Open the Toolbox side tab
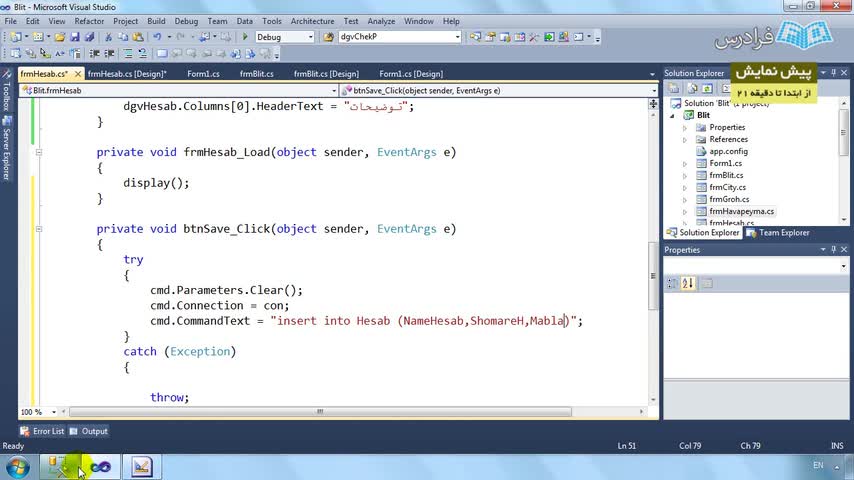Screen dimensions: 854x480 (7, 90)
